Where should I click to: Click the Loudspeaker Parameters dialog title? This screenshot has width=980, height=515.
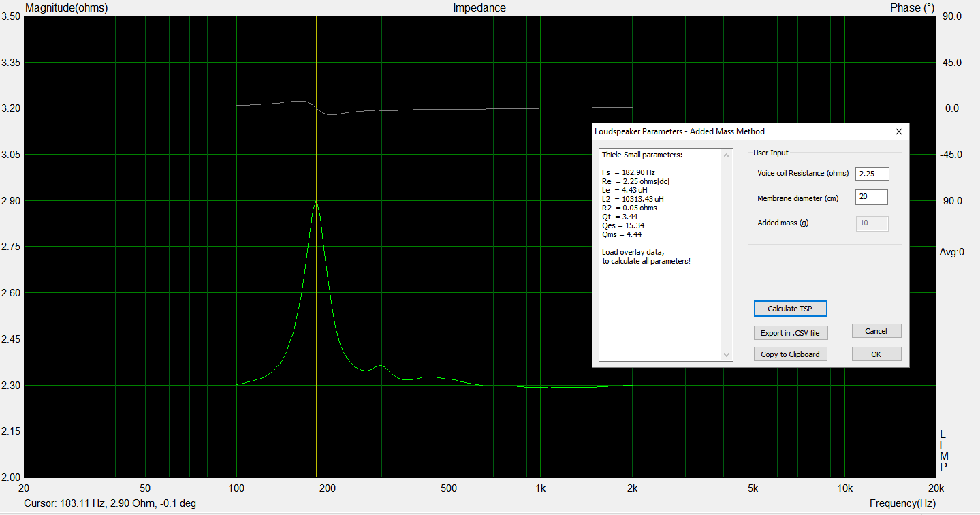(x=679, y=131)
